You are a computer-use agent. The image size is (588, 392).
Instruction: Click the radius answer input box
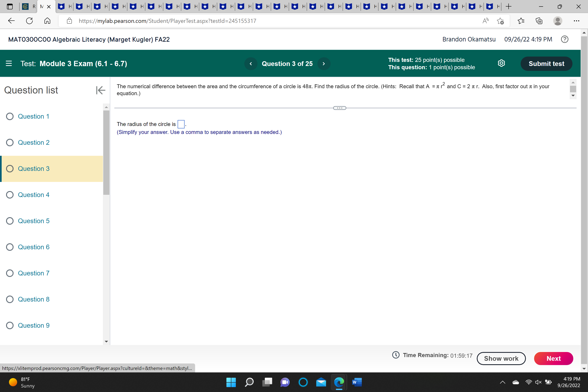point(181,124)
